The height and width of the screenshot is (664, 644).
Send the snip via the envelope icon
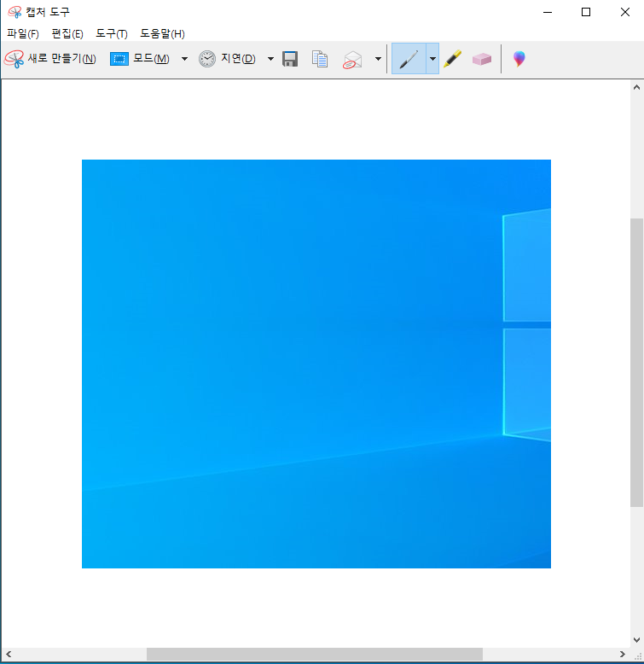(352, 60)
